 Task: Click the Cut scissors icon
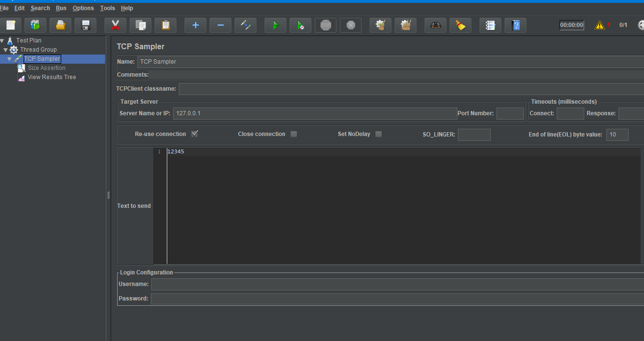point(115,25)
